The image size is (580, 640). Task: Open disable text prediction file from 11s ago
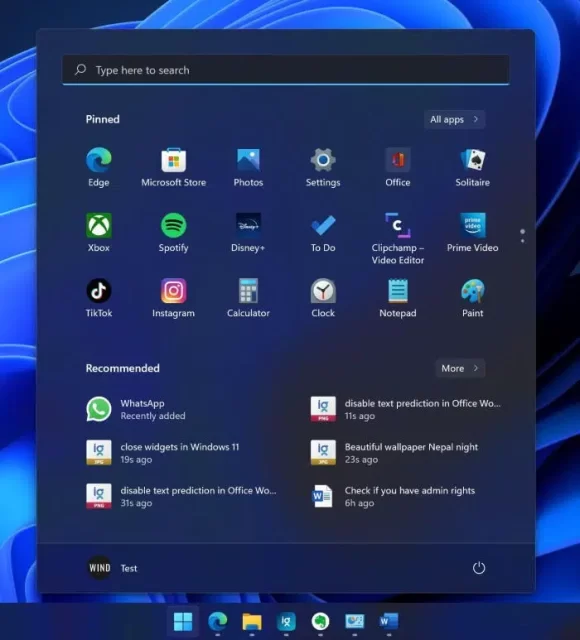(406, 409)
